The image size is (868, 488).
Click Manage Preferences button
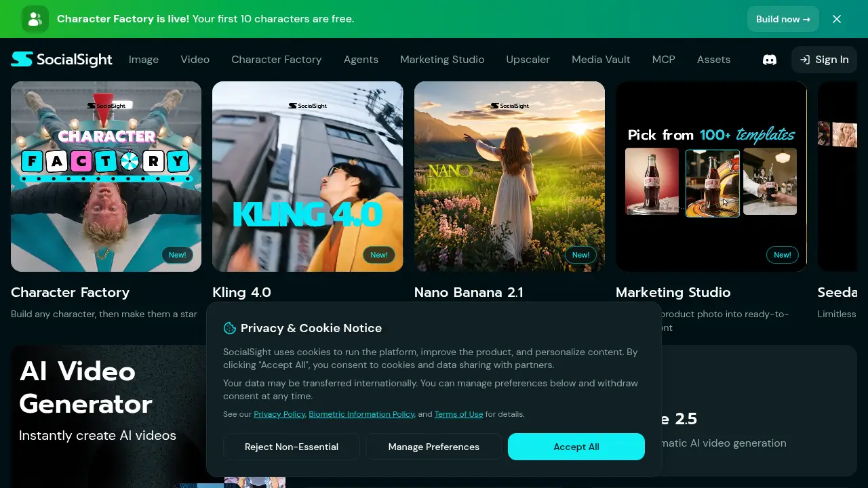[434, 447]
